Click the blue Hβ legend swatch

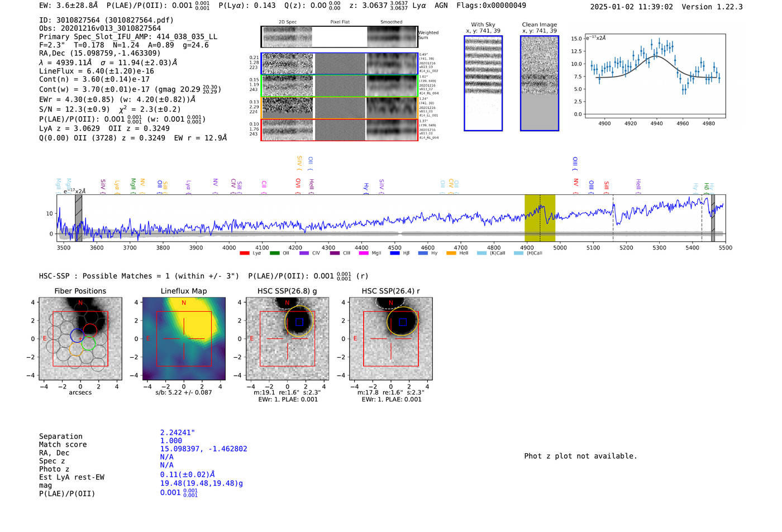tap(394, 253)
